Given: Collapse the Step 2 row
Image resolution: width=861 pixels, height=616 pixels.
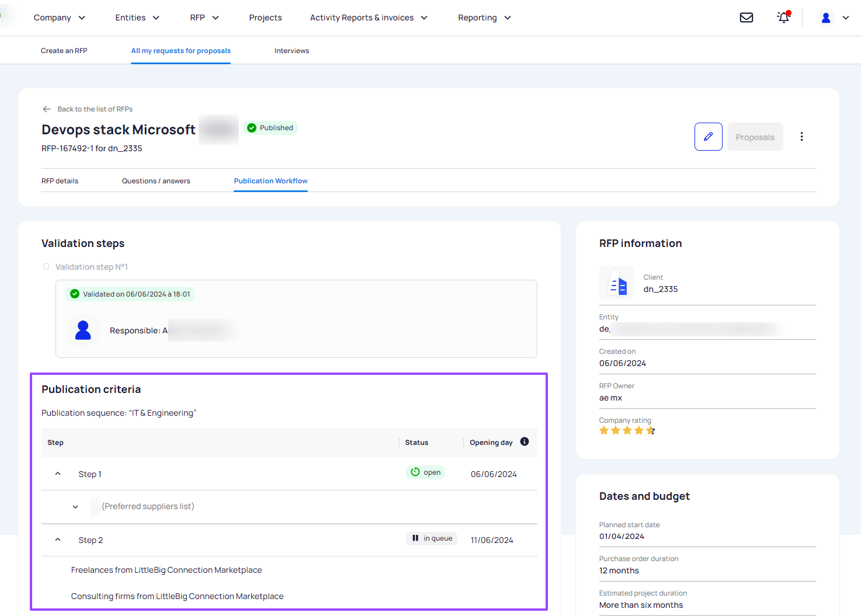Looking at the screenshot, I should [58, 540].
